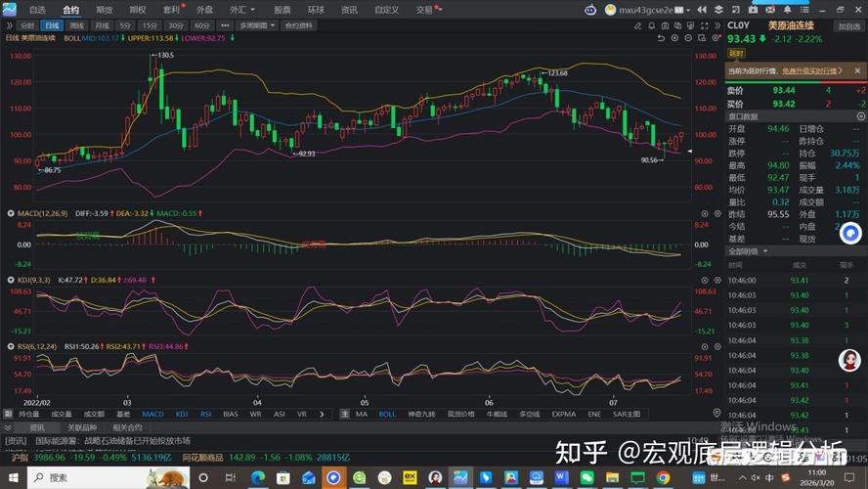868x489 pixels.
Task: Click gear icon beside 盘口数据 header
Action: point(861,116)
